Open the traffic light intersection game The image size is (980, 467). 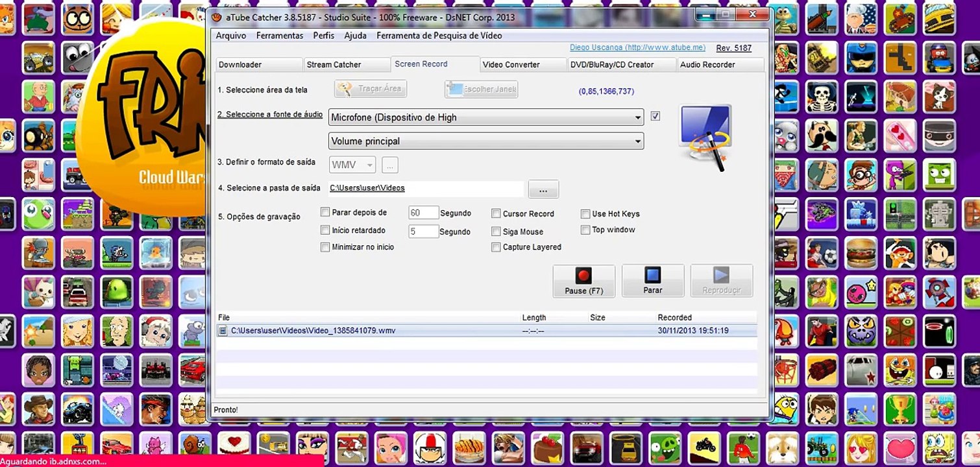click(901, 214)
